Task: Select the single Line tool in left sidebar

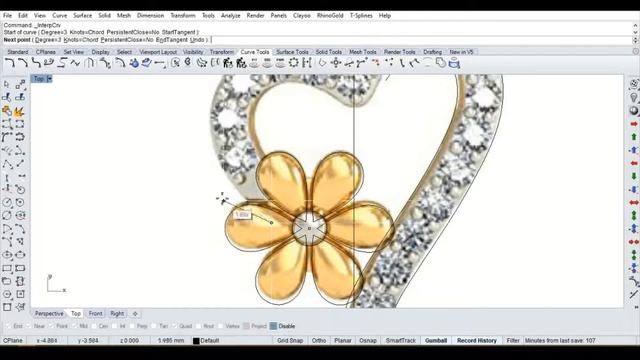Action: point(20,163)
